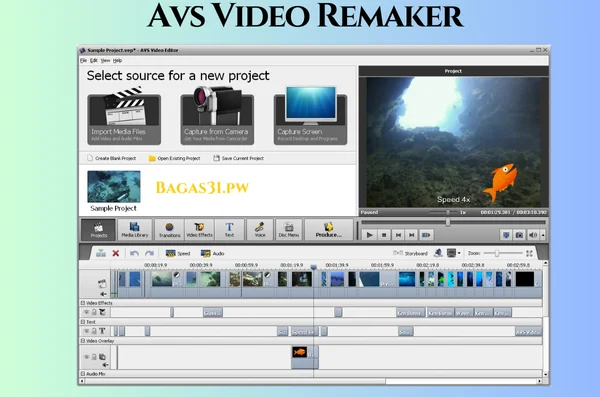Stop the preview playback
This screenshot has height=397, width=600.
pyautogui.click(x=384, y=235)
